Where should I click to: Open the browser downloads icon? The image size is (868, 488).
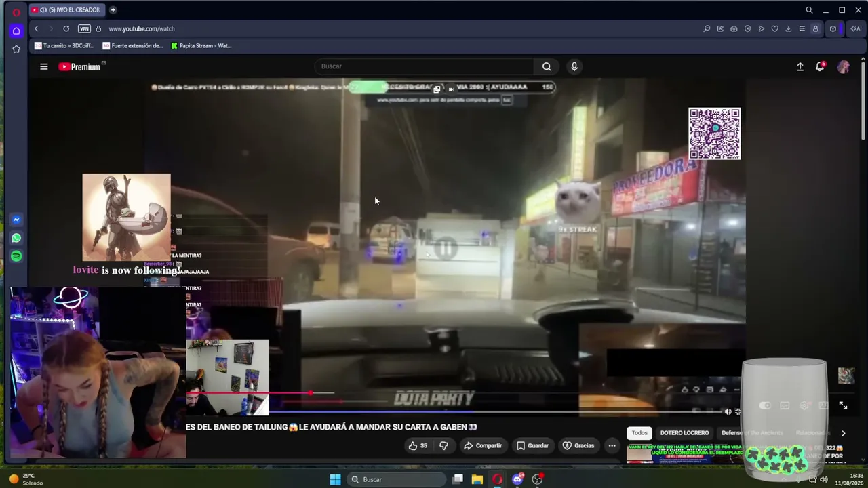pyautogui.click(x=788, y=28)
